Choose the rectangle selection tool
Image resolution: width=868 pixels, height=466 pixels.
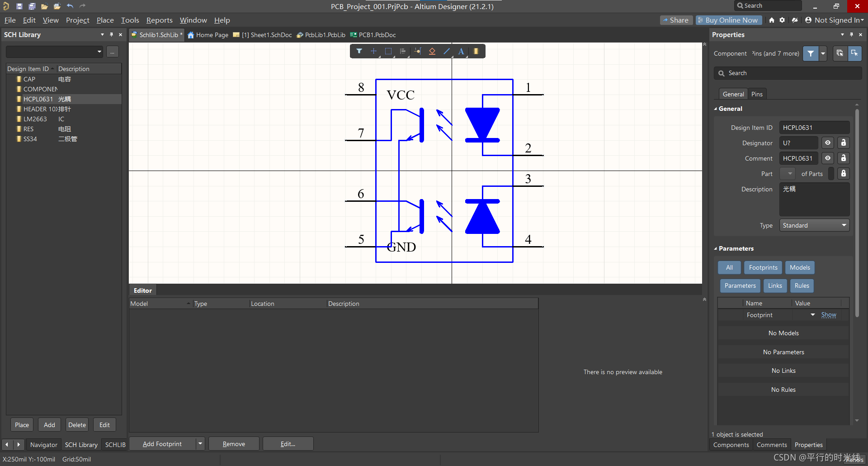coord(388,51)
